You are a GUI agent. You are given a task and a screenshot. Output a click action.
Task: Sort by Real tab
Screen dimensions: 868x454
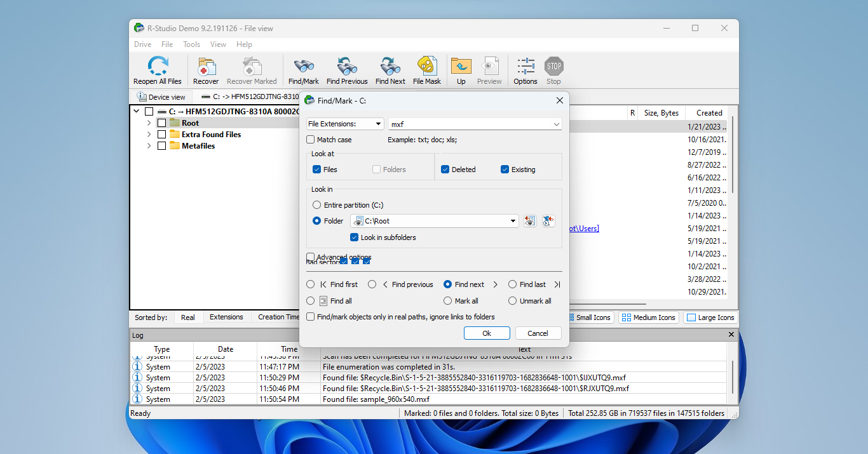click(188, 317)
